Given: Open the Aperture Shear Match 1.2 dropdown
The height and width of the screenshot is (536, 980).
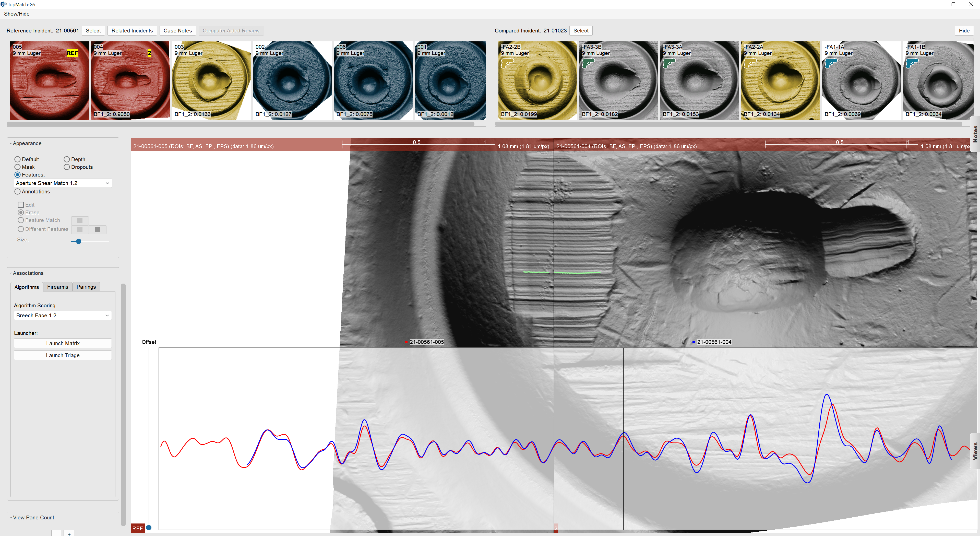Looking at the screenshot, I should [x=63, y=183].
